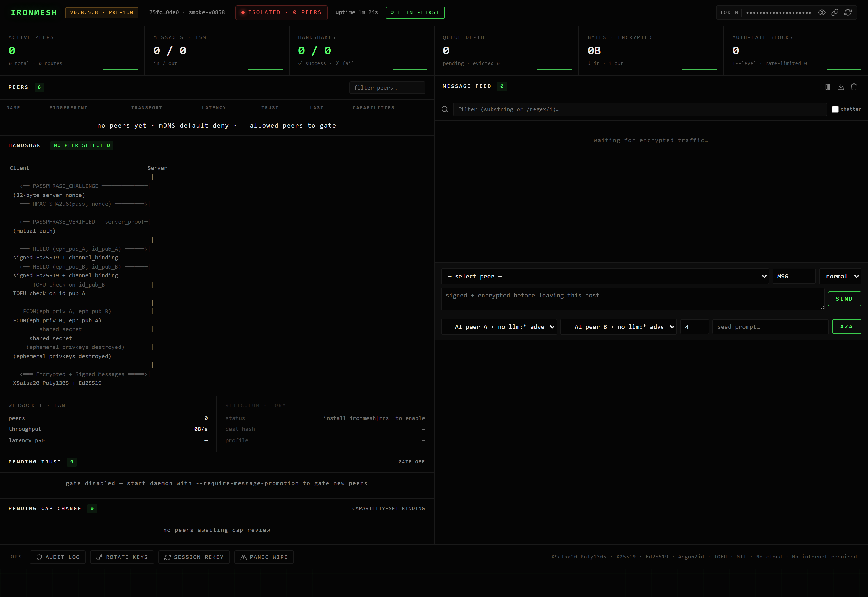The height and width of the screenshot is (597, 868).
Task: Click the message compose text area
Action: [633, 299]
